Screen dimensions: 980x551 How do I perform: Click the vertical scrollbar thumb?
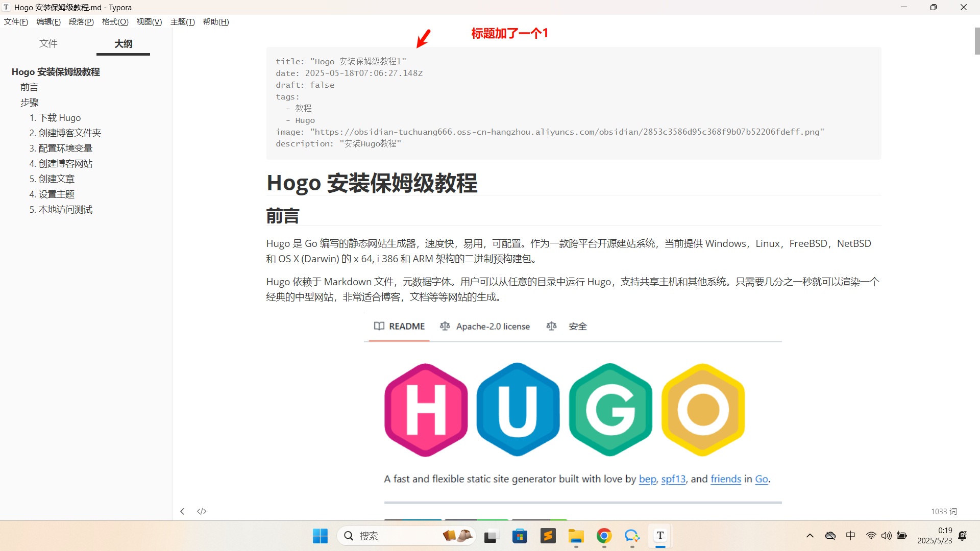[x=977, y=41]
